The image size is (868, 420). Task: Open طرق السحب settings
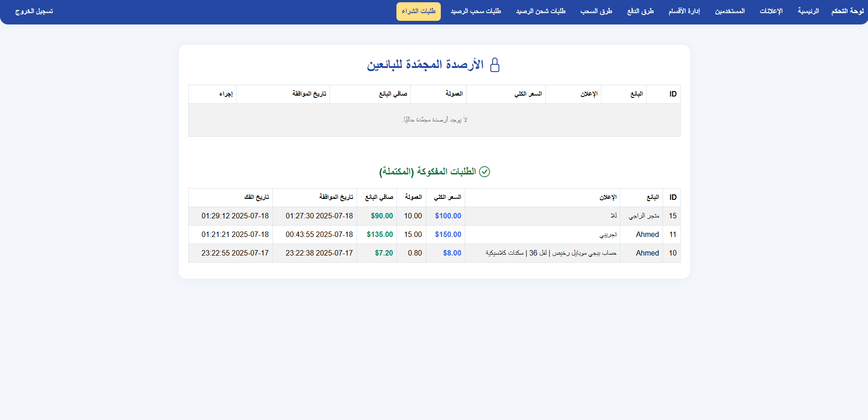[x=596, y=11]
